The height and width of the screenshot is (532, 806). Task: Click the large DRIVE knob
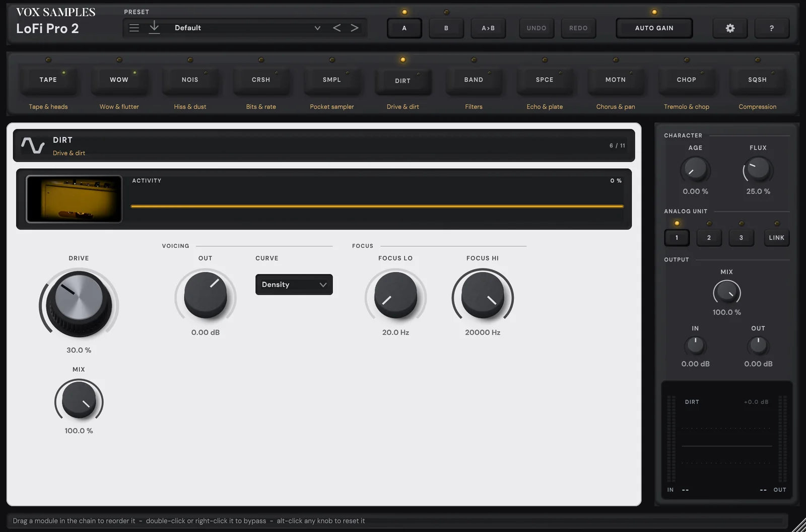click(79, 303)
